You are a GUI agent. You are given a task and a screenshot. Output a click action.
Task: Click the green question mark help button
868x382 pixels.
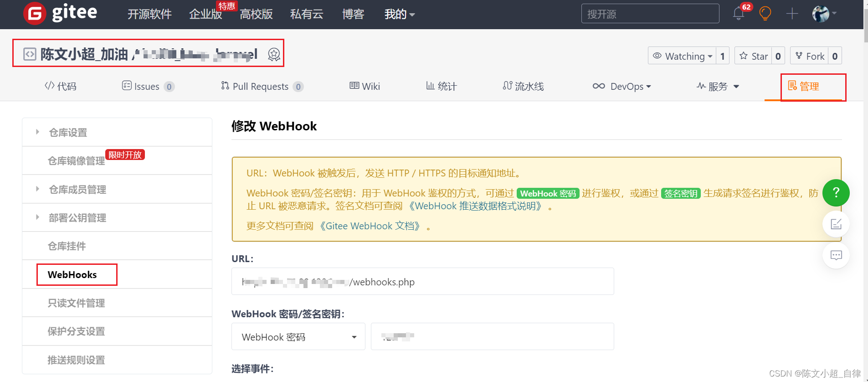click(x=836, y=192)
